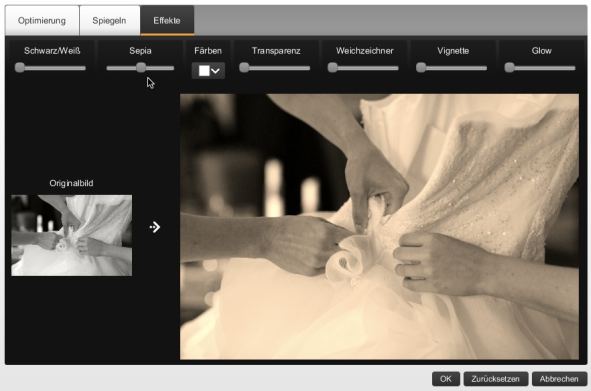Switch to the Optimierung tab

[x=42, y=20]
